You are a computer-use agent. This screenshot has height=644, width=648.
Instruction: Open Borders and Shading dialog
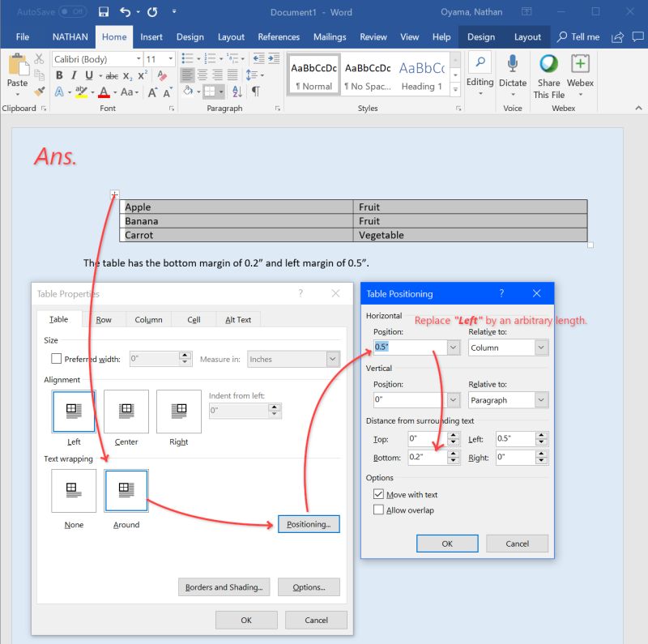(x=224, y=587)
